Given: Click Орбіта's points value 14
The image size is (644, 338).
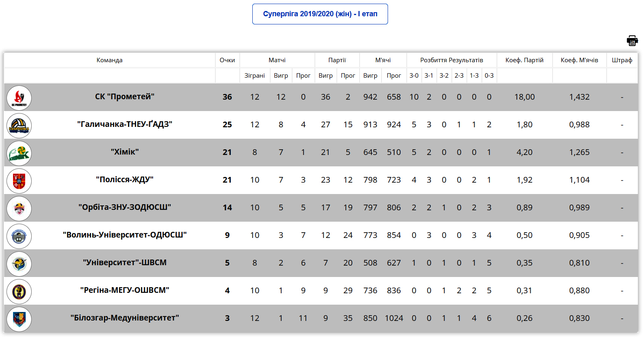Looking at the screenshot, I should (227, 208).
